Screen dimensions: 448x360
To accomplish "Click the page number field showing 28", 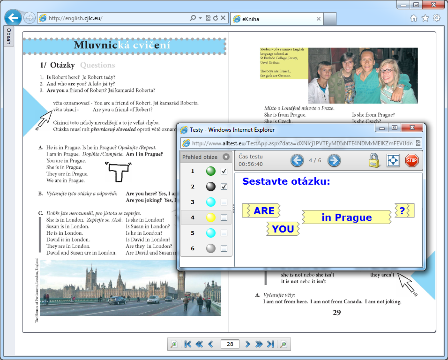I will 230,344.
